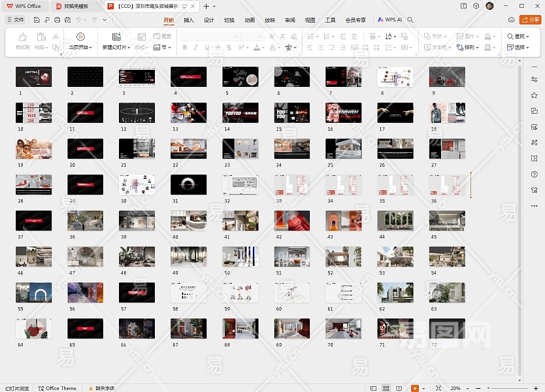545x392 pixels.
Task: Open the 插入 ribbon tab
Action: [x=189, y=20]
